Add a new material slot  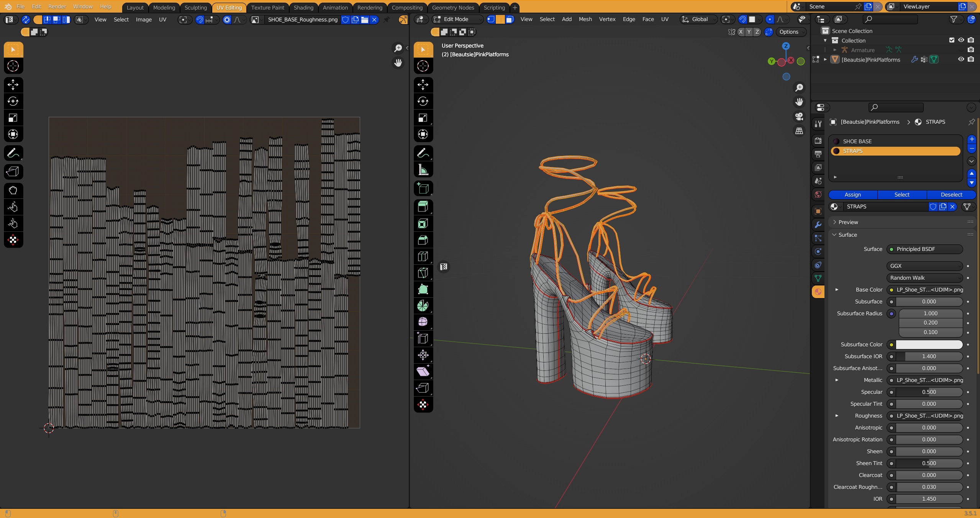point(971,139)
